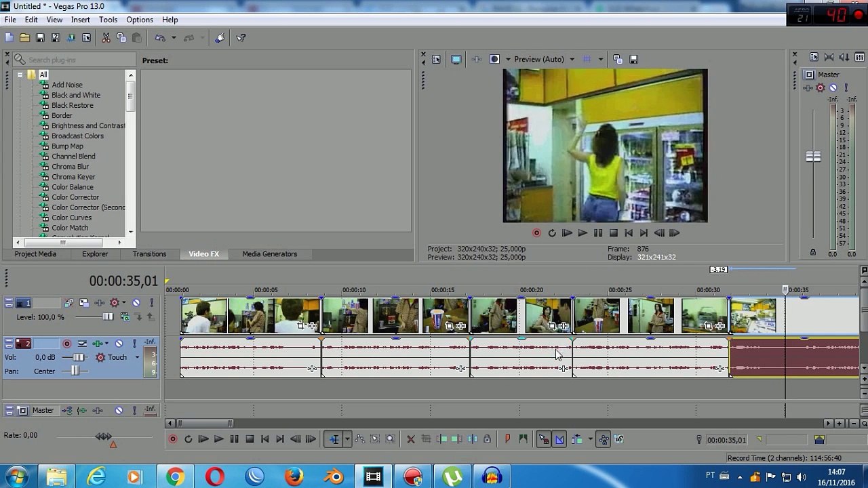Stop playback in preview transport

(613, 232)
